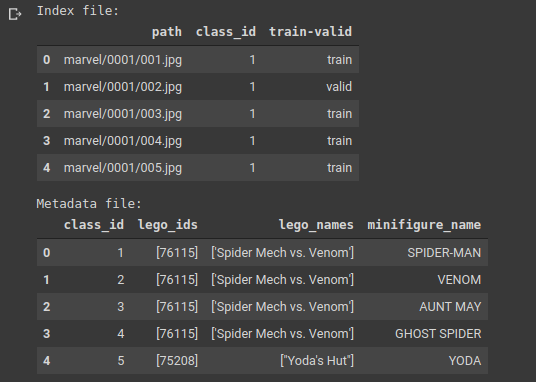Select the SPIDER-MAN minifigure cell
The width and height of the screenshot is (536, 382).
coord(444,253)
